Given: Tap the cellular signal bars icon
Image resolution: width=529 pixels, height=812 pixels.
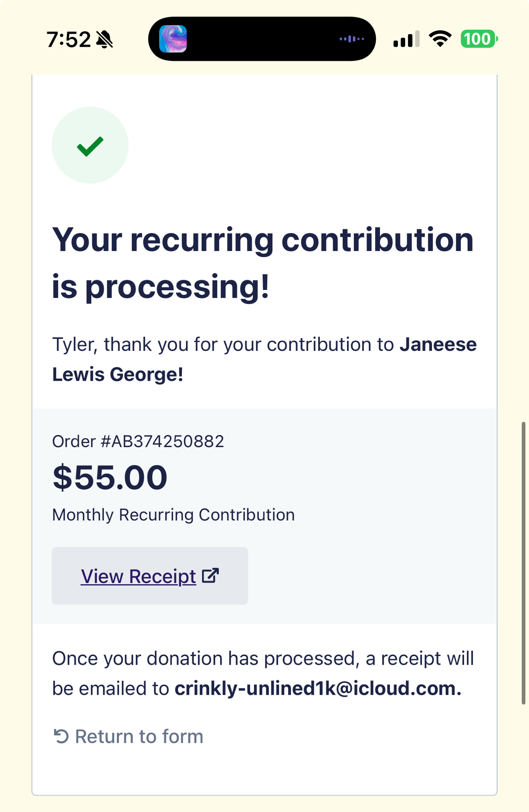Looking at the screenshot, I should pos(406,39).
